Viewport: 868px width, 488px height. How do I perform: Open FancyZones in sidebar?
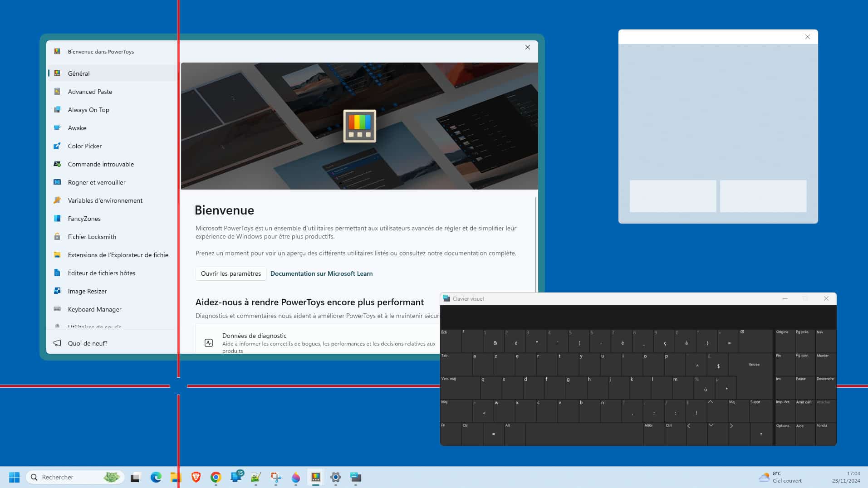pyautogui.click(x=112, y=218)
